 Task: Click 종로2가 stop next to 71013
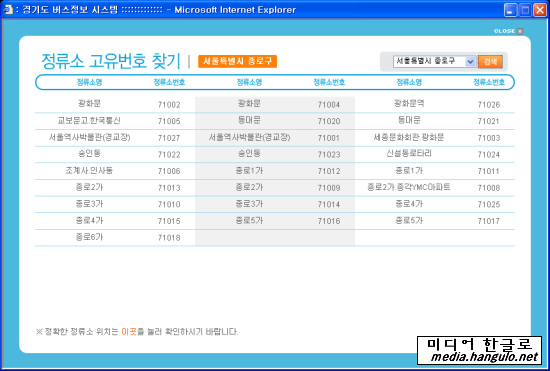[x=89, y=187]
